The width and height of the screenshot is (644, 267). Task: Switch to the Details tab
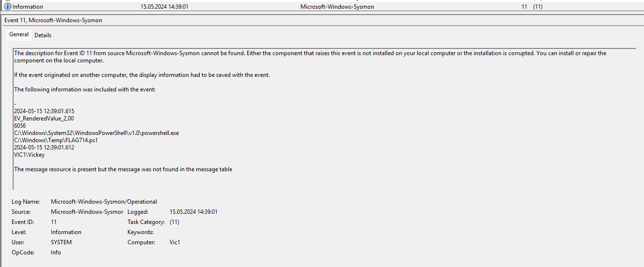coord(43,35)
